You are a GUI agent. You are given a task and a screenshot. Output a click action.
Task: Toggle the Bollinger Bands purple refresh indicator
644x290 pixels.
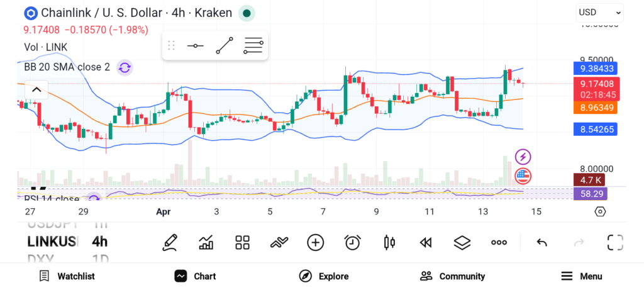point(125,67)
